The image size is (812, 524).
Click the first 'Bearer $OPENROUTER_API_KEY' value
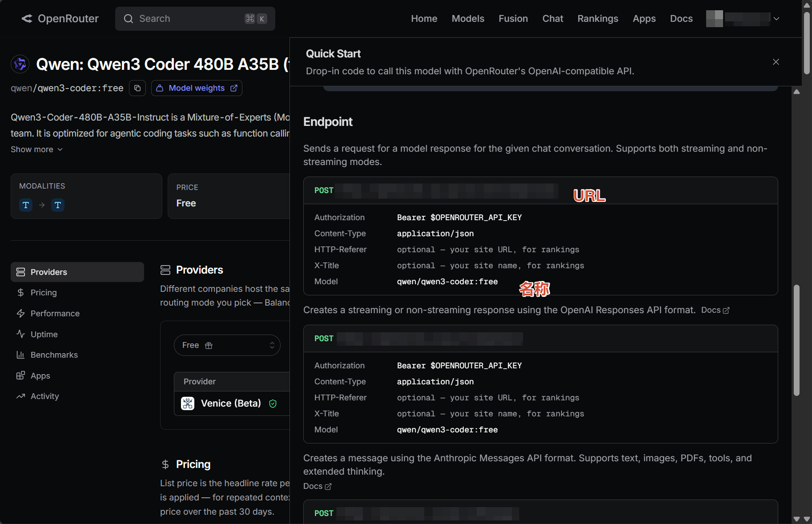pyautogui.click(x=459, y=218)
